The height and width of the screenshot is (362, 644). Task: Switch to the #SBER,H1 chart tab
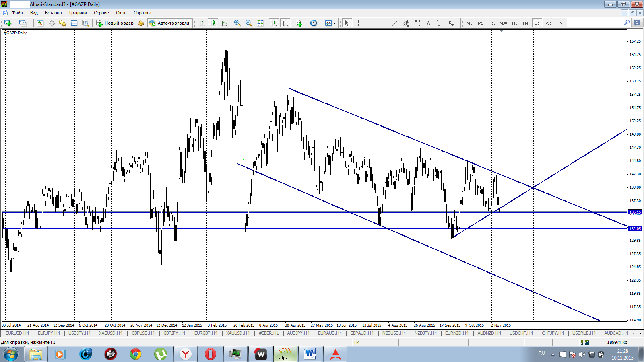click(268, 333)
